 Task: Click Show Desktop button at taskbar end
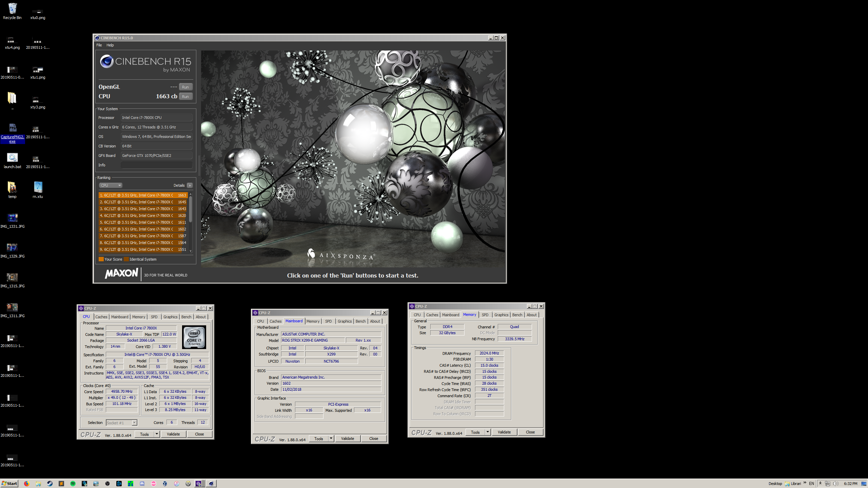pos(864,484)
